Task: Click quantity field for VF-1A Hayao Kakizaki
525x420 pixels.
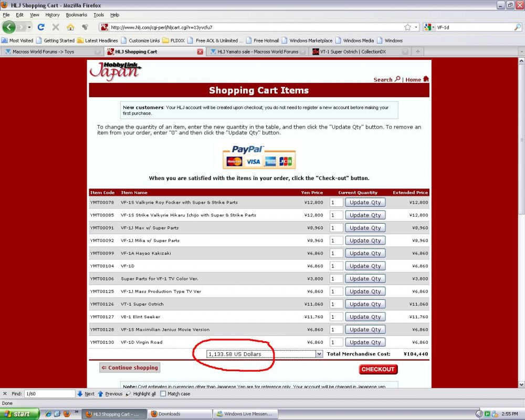Action: tap(336, 253)
